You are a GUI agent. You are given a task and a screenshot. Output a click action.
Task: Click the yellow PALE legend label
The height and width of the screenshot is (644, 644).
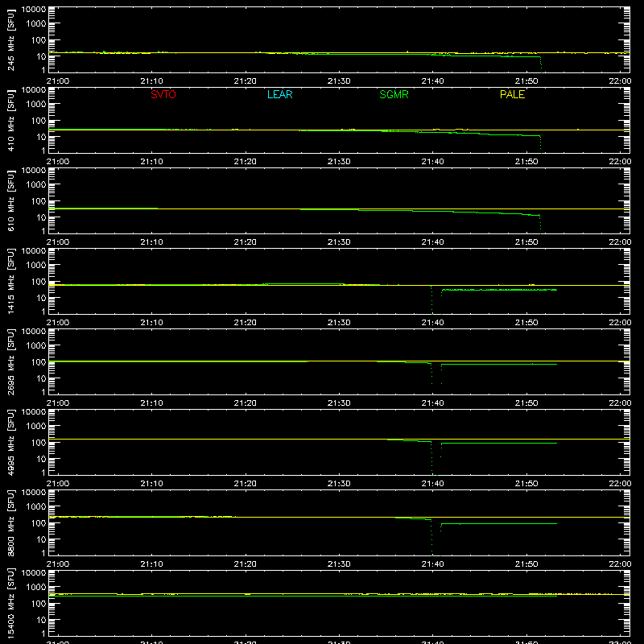point(512,94)
